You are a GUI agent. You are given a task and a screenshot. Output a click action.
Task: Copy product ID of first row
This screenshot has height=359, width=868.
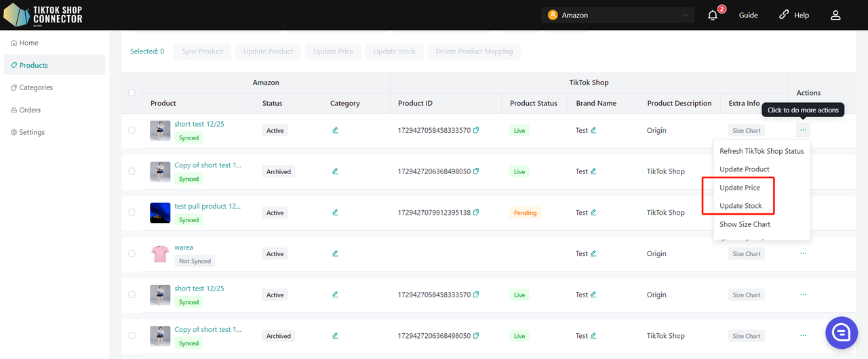point(476,131)
